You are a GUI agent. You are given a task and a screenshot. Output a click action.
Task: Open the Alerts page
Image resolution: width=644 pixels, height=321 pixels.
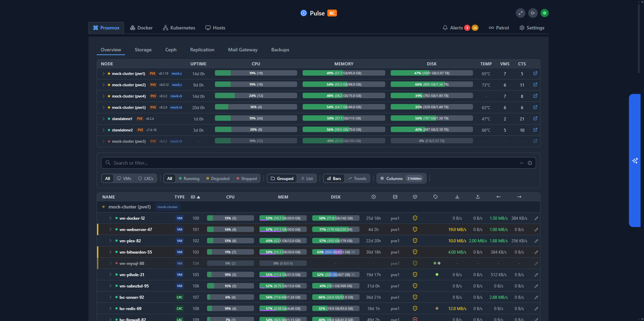pyautogui.click(x=460, y=28)
